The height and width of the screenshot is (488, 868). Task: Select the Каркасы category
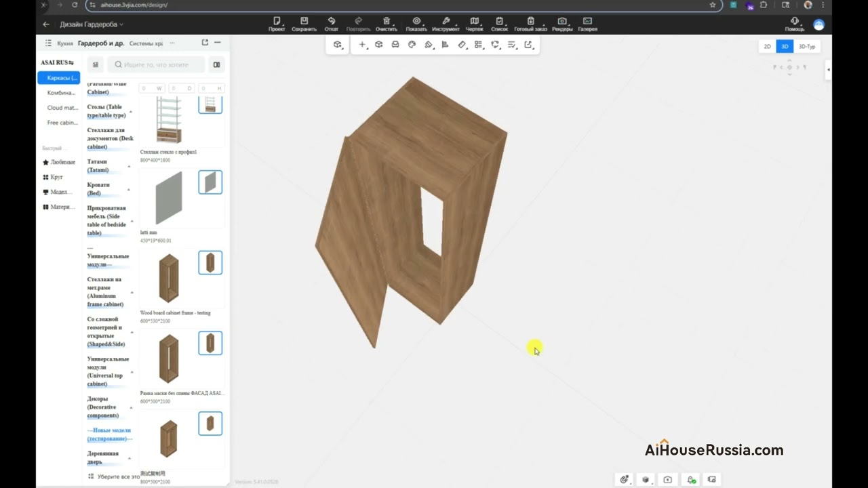click(59, 78)
